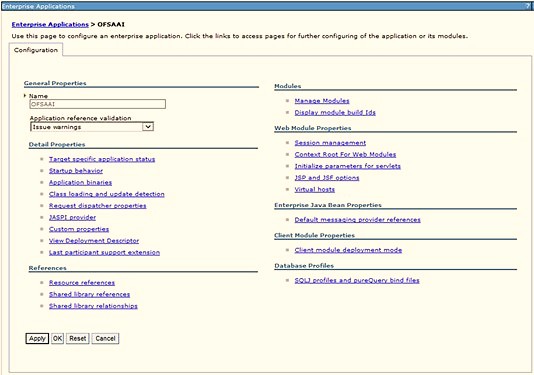Viewport: 534px width, 375px height.
Task: Click the References section heading
Action: (48, 268)
